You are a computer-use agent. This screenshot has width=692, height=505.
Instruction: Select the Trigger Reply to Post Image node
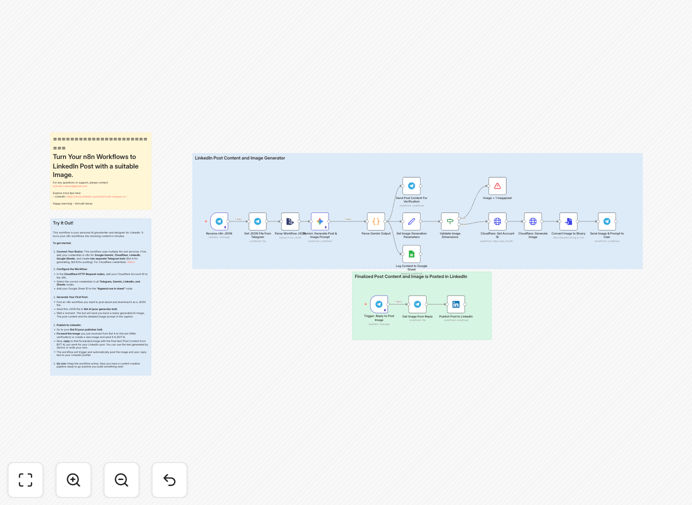click(379, 304)
